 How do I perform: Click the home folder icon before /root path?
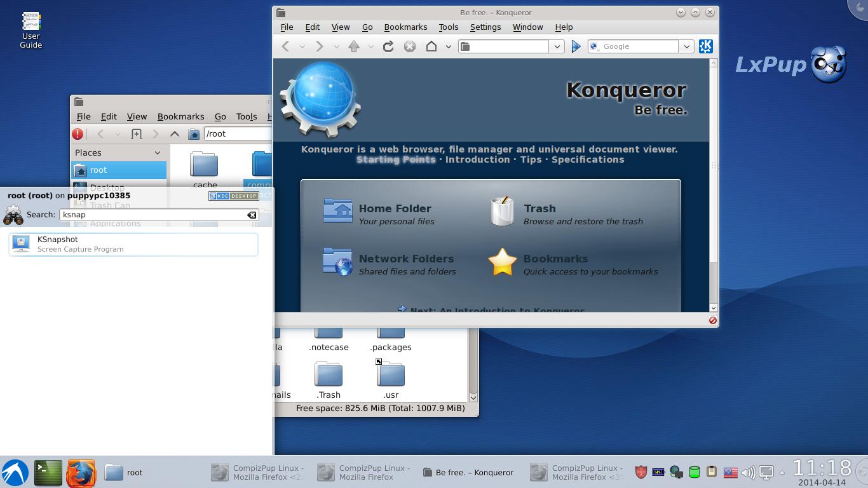pos(194,134)
